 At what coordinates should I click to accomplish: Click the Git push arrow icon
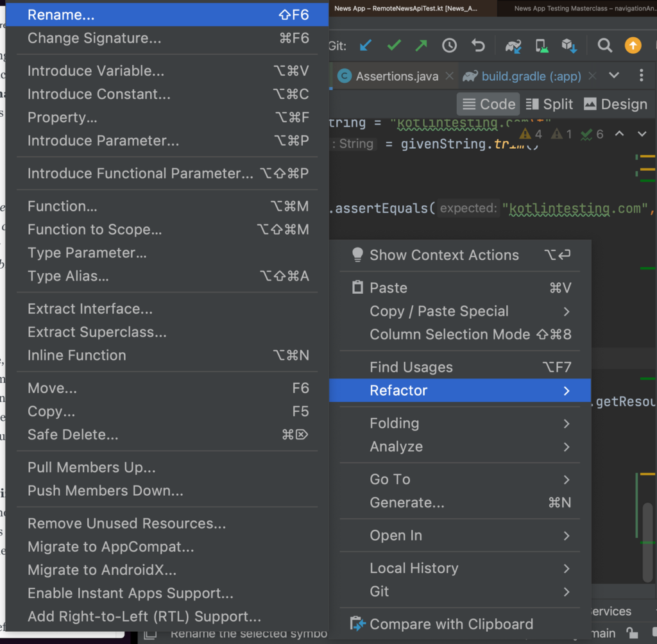(421, 46)
